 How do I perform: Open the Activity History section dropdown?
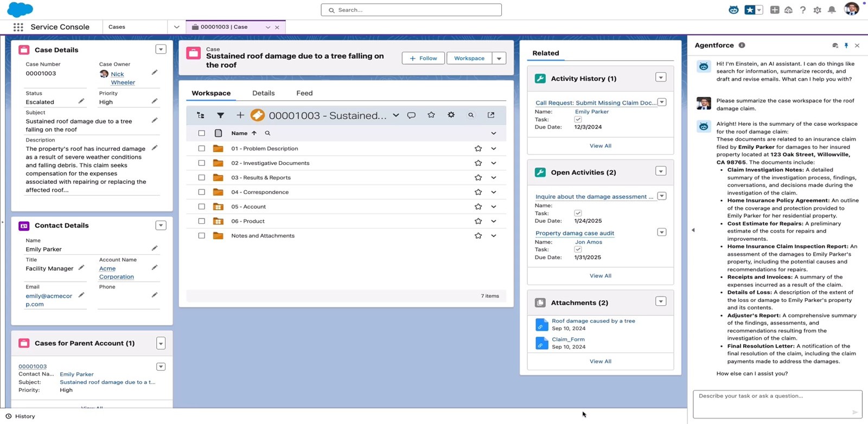click(661, 78)
